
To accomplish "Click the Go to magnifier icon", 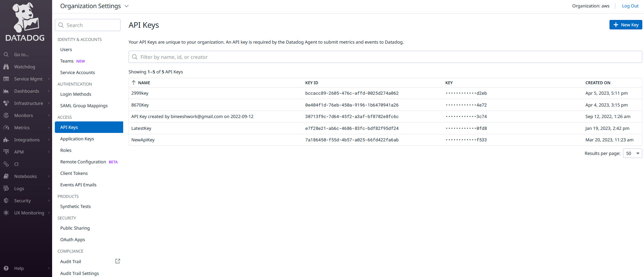I will click(x=6, y=54).
